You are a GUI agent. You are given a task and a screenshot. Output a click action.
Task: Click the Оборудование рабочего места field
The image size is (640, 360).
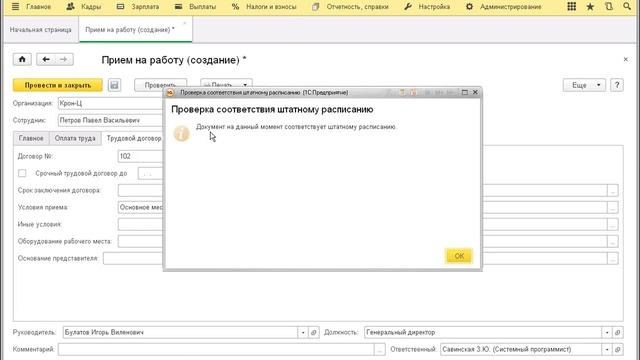coord(140,241)
